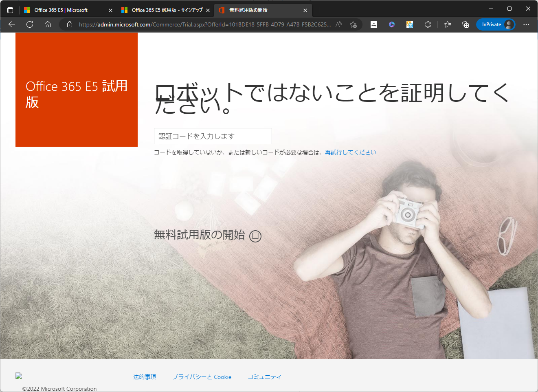Open Settings and more menu
The image size is (538, 392).
[527, 24]
